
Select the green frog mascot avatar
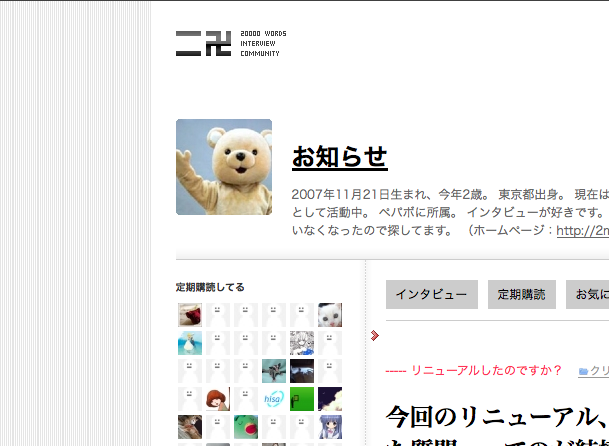coord(246,427)
